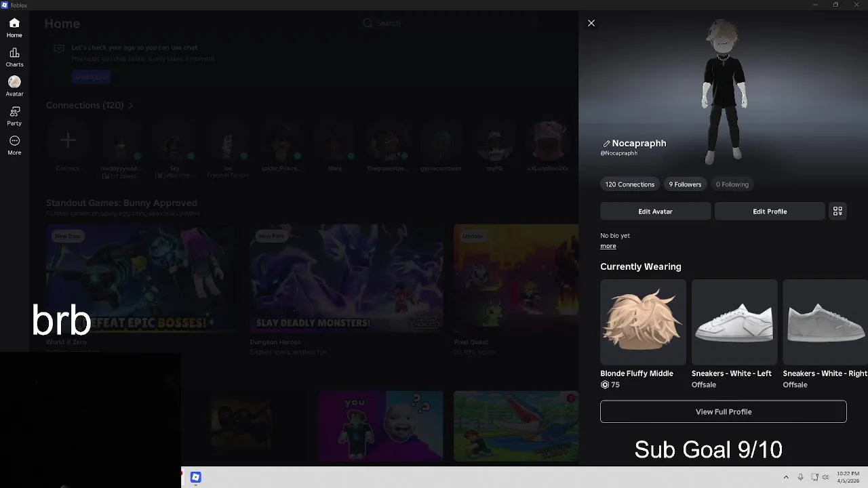Open the Dungeon Heroes game card
Viewport: 868px width, 488px height.
[x=347, y=290]
